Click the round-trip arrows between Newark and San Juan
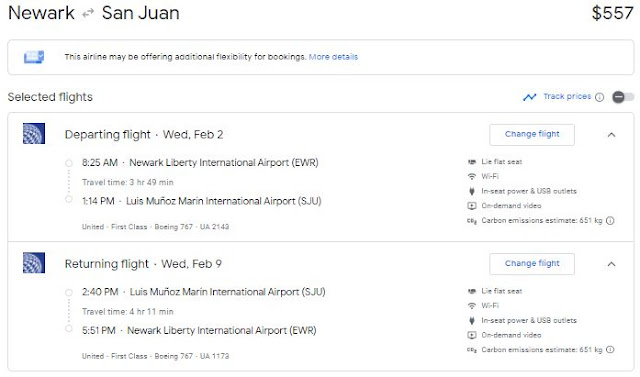This screenshot has width=640, height=377. coord(88,14)
